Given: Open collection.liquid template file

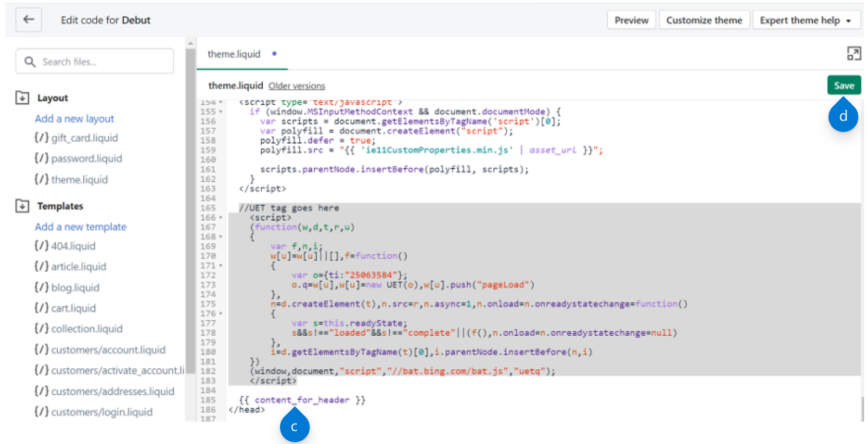Looking at the screenshot, I should coord(78,329).
